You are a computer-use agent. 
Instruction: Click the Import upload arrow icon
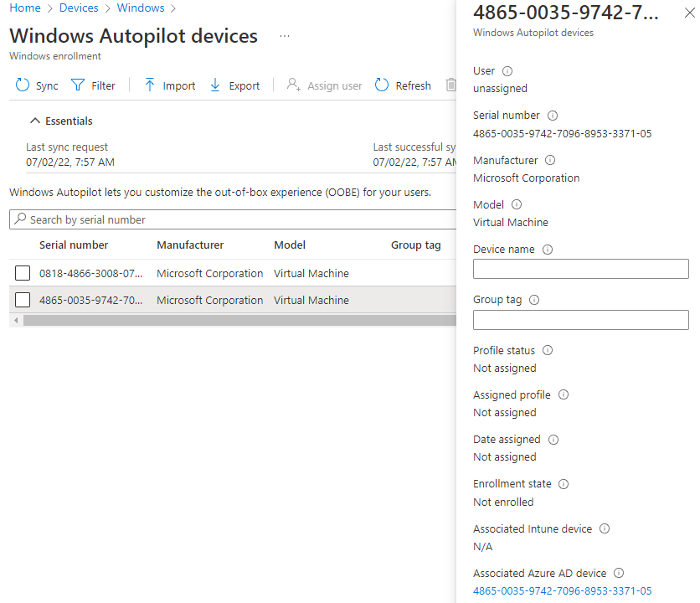click(150, 85)
